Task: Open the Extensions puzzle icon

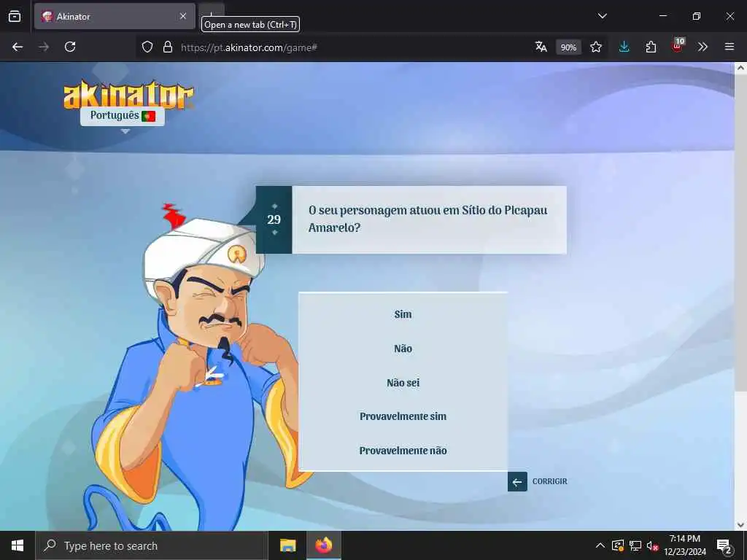Action: pyautogui.click(x=651, y=47)
